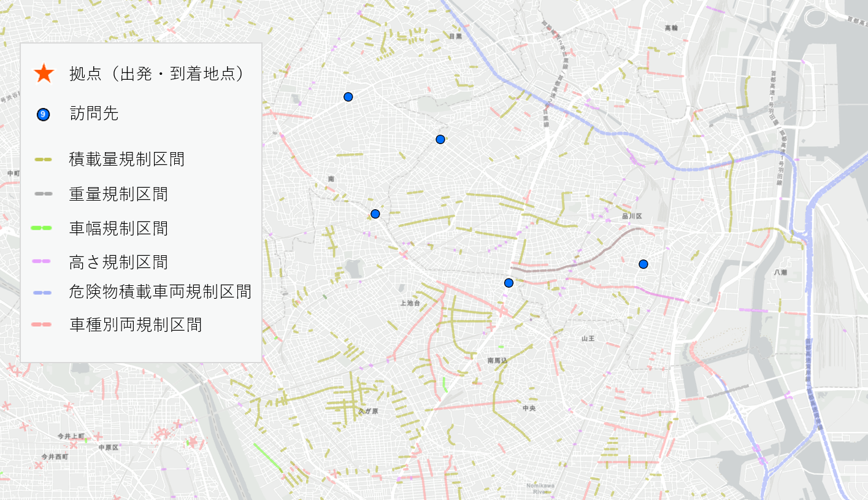The height and width of the screenshot is (500, 868).
Task: Click the Nomikawa River label
Action: coord(540,488)
